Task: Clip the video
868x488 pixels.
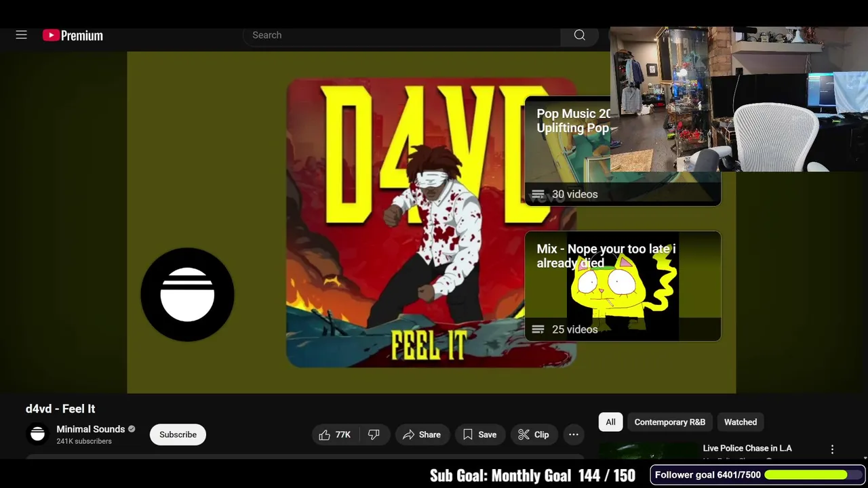Action: pyautogui.click(x=534, y=434)
